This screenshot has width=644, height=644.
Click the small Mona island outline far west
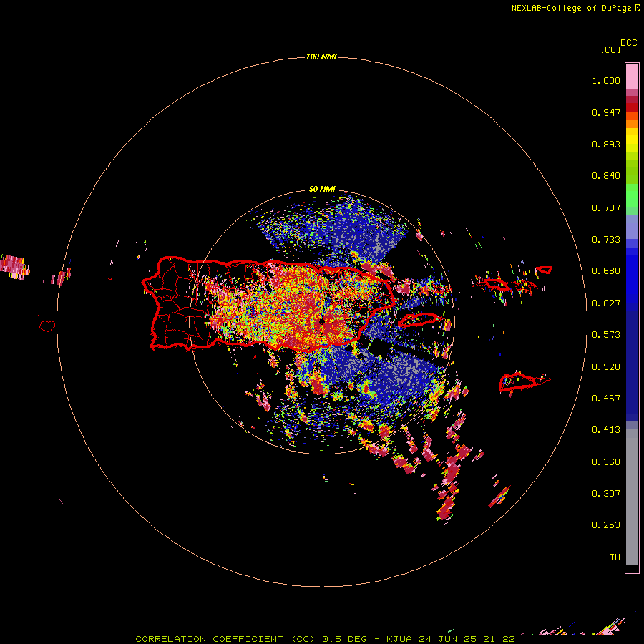point(47,326)
